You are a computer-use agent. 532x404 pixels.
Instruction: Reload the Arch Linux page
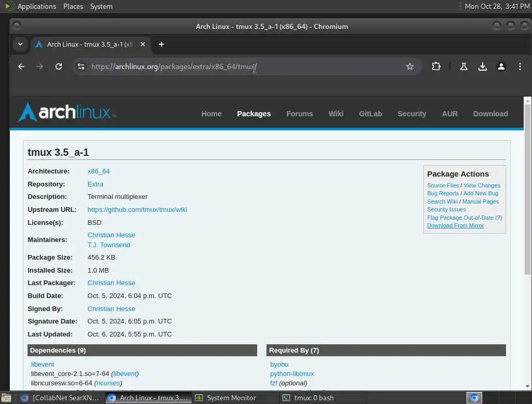click(x=59, y=66)
